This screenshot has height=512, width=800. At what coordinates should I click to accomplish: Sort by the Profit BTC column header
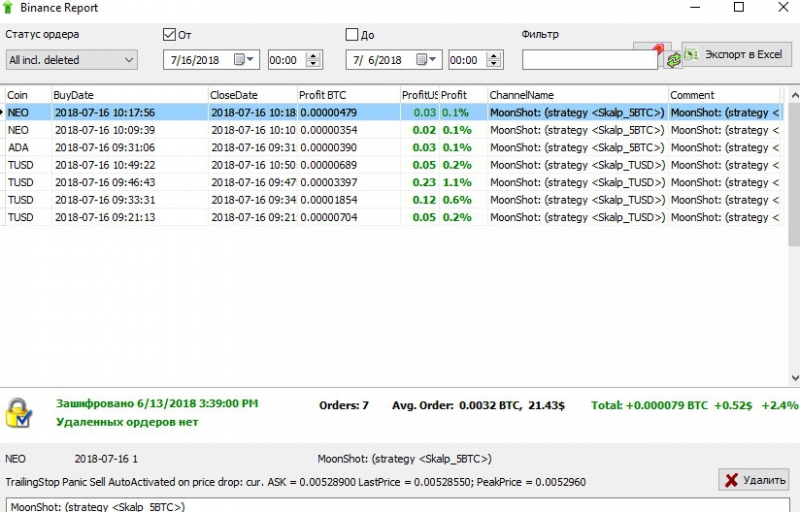point(348,95)
